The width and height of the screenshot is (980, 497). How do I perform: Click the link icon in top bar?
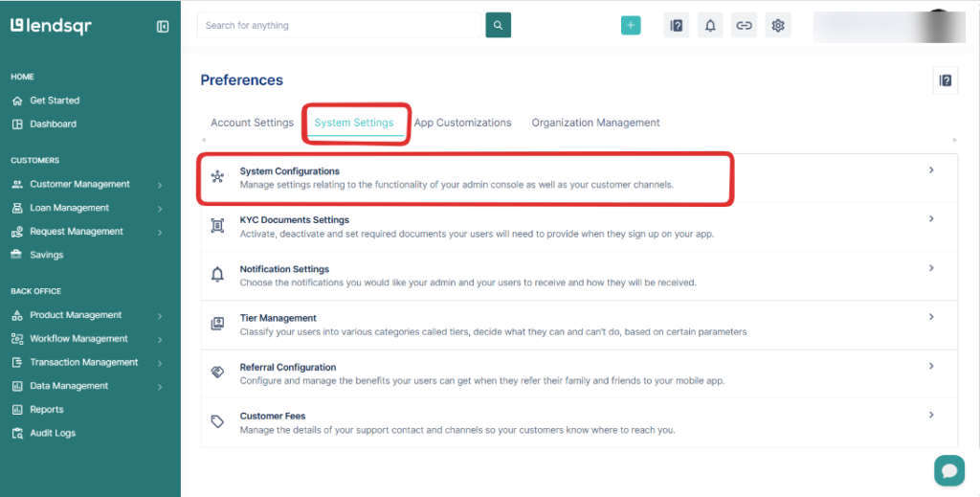coord(744,26)
